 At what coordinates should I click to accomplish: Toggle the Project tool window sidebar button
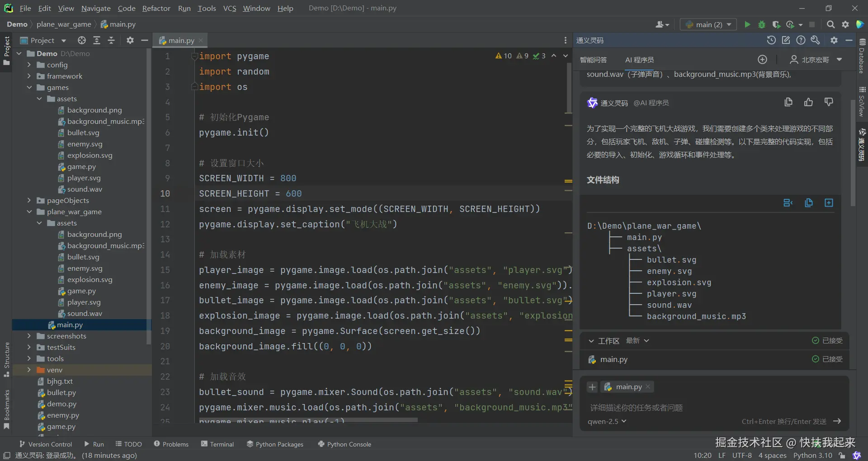6,50
